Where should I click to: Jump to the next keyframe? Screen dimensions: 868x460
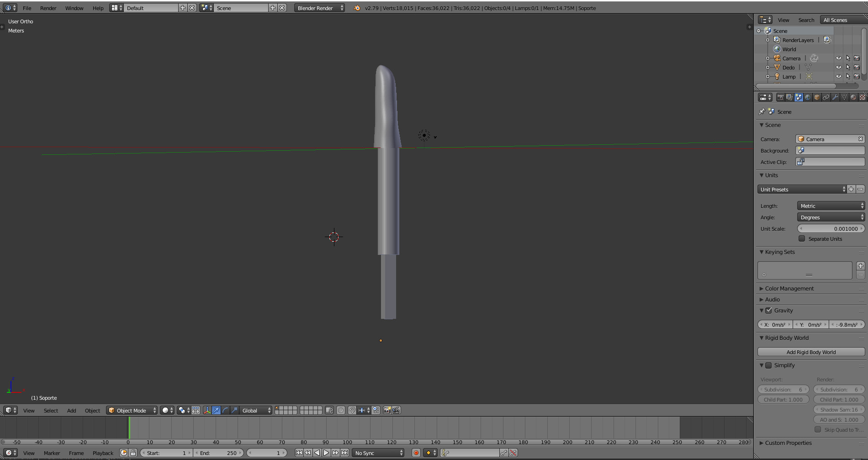click(336, 453)
